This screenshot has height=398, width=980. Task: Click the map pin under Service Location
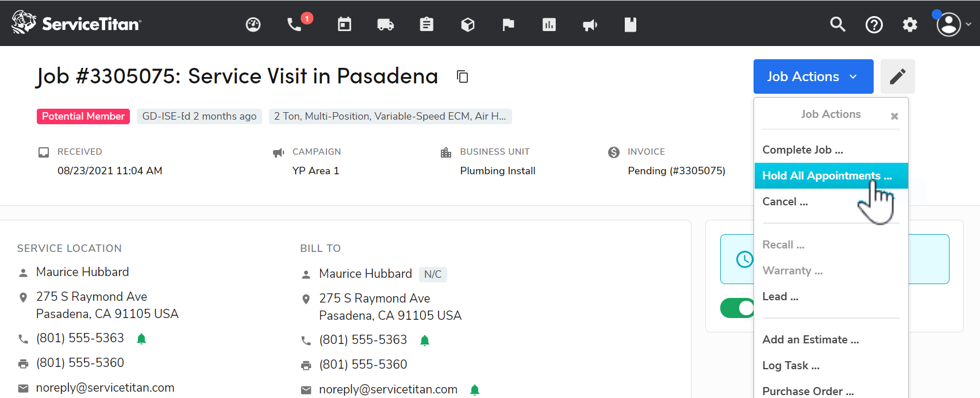tap(23, 297)
